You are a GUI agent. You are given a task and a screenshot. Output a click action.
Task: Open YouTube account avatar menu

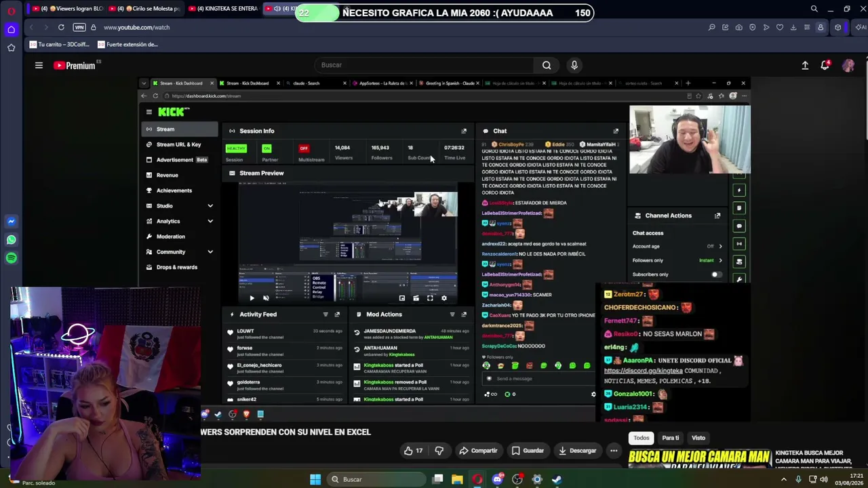[848, 65]
